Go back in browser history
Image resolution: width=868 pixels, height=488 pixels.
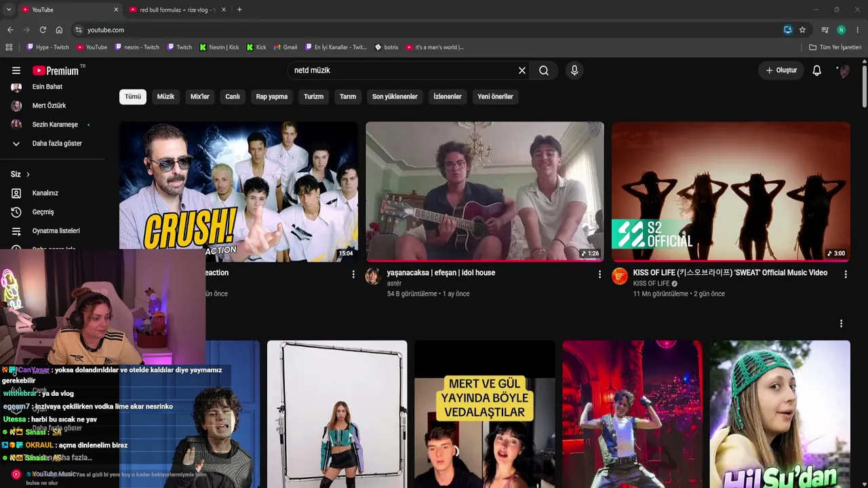click(10, 30)
